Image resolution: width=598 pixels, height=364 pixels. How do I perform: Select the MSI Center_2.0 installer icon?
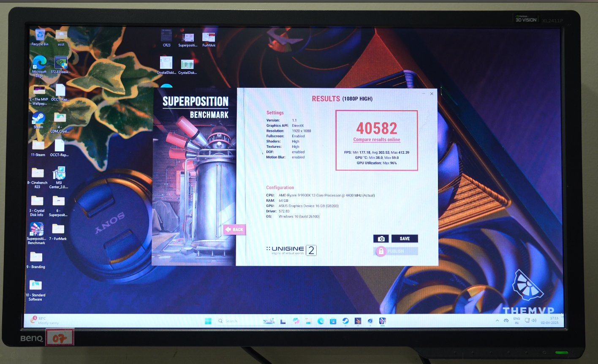(x=59, y=178)
